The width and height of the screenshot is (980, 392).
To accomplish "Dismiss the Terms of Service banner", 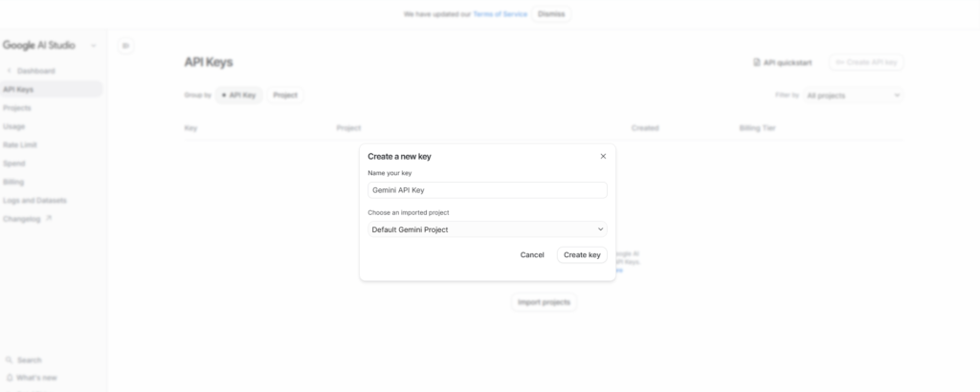I will tap(551, 14).
